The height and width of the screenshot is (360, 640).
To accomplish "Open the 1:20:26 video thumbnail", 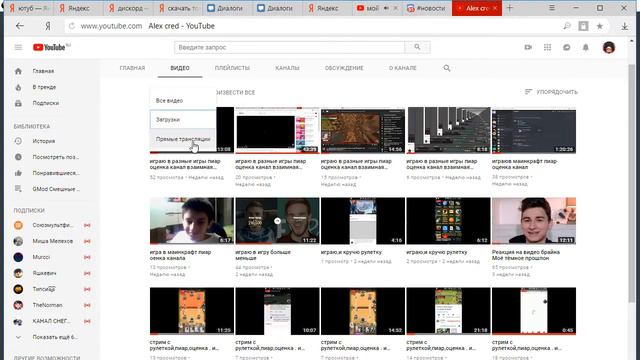I will (x=534, y=131).
